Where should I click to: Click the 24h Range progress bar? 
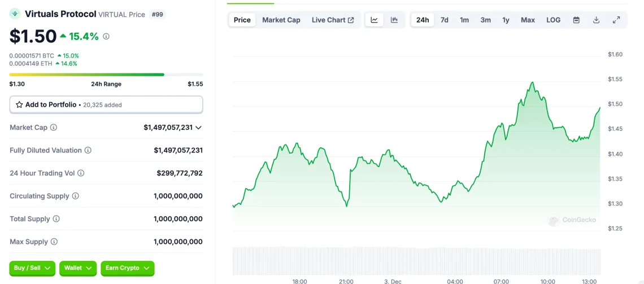click(106, 75)
